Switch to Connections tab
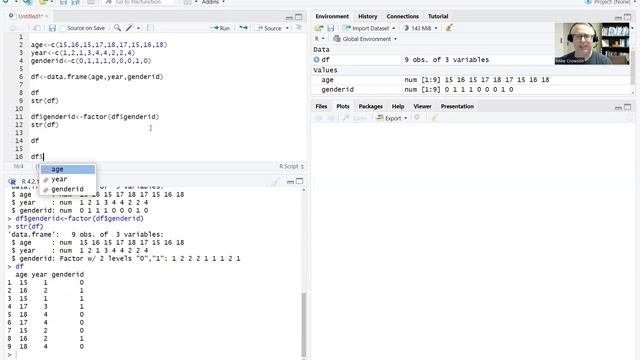Screen dimensions: 640x360 (402, 16)
